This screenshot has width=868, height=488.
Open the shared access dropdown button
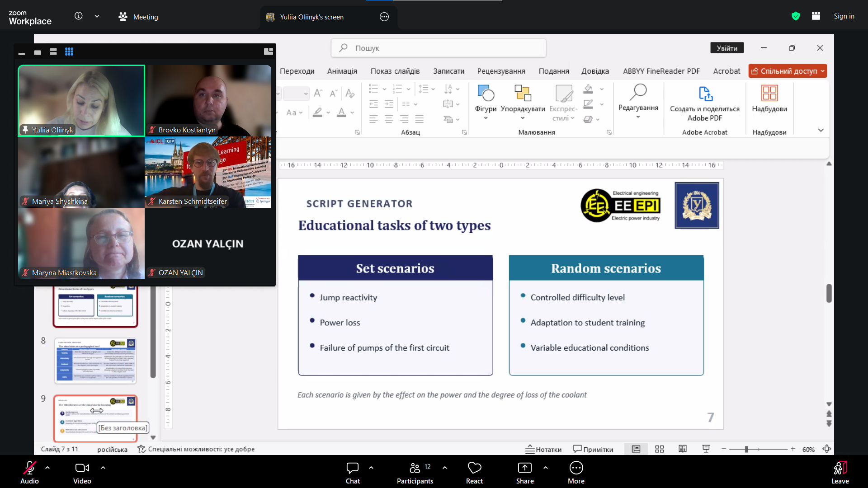[x=788, y=71]
